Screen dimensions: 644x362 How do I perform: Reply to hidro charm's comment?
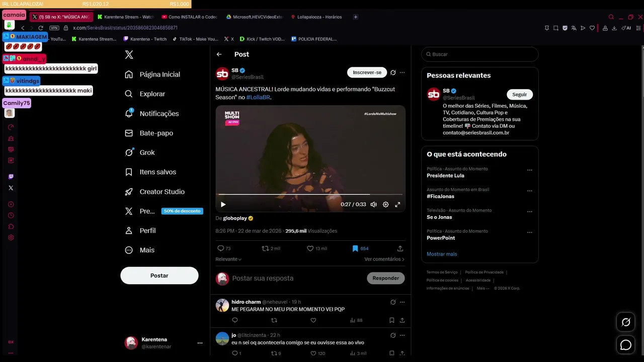(235, 320)
